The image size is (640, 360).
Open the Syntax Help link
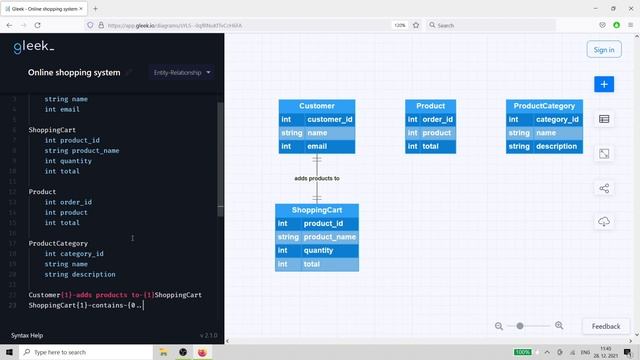point(27,336)
